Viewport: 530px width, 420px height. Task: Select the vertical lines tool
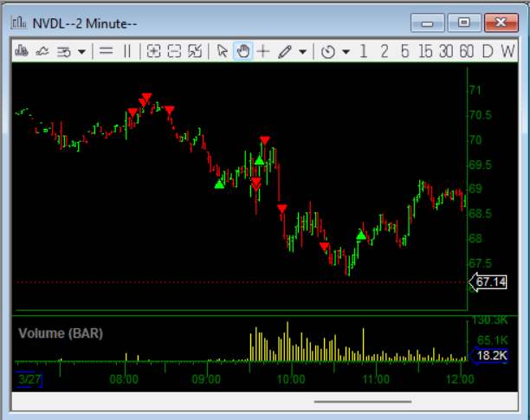point(127,51)
